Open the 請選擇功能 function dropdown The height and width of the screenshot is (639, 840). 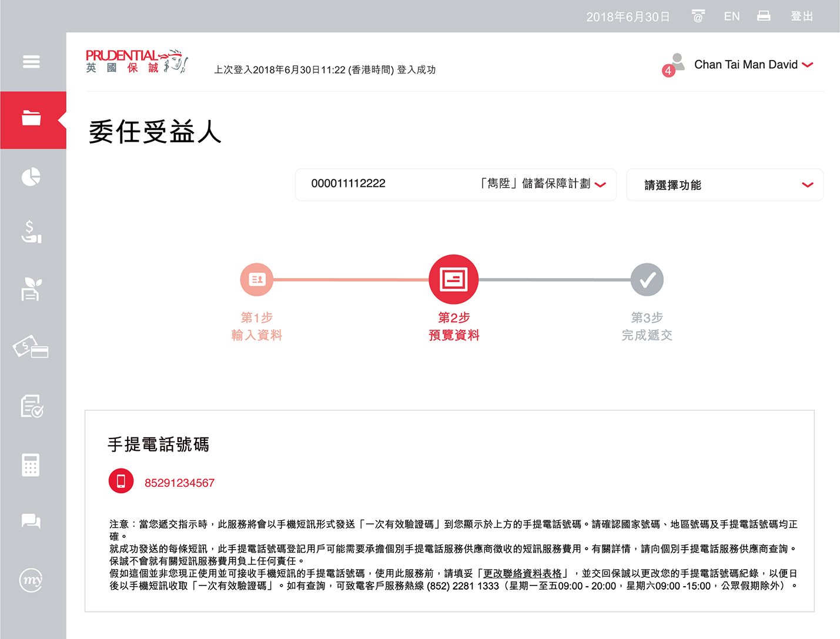725,185
